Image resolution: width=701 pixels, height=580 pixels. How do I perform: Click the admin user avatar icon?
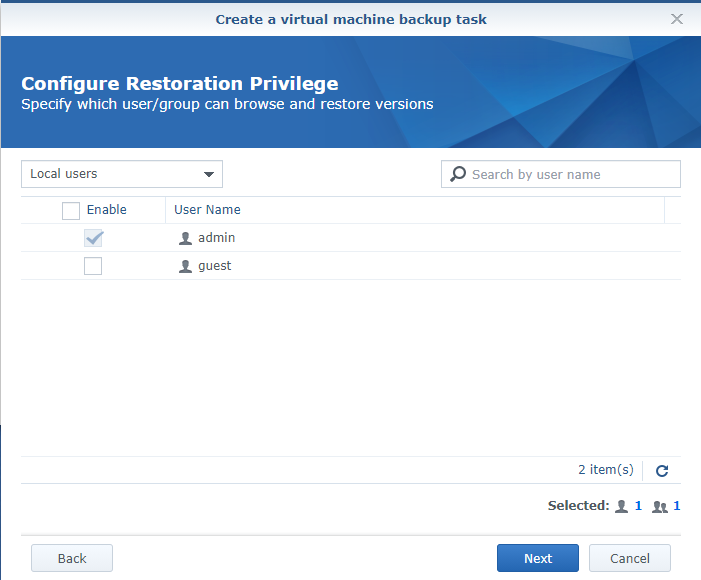tap(185, 238)
